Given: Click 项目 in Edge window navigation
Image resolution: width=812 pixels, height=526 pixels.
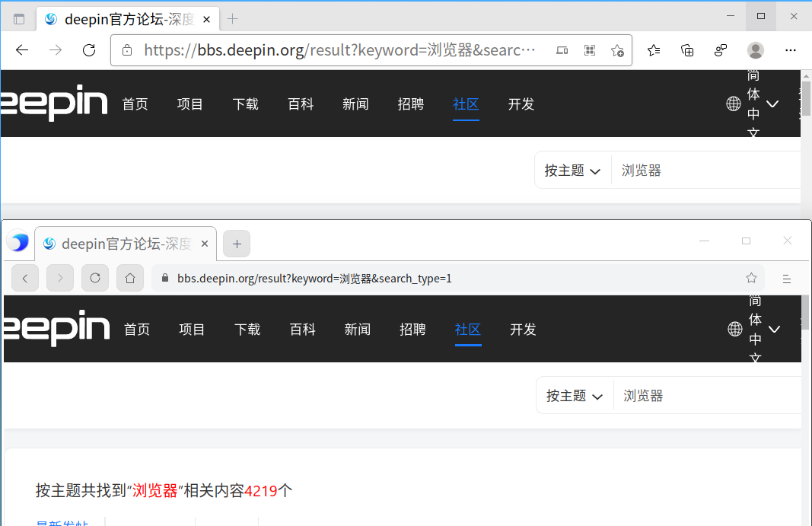Looking at the screenshot, I should click(190, 104).
